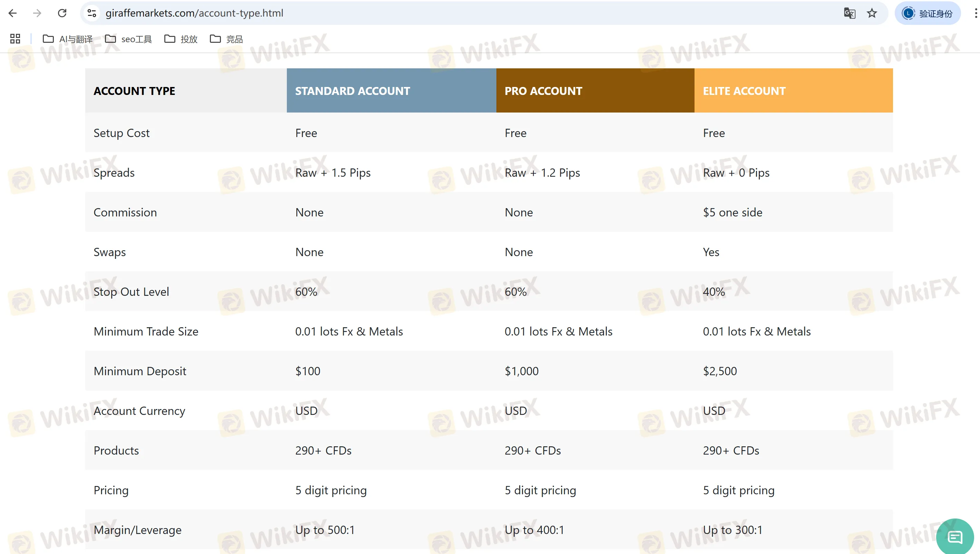980x554 pixels.
Task: Open the seo工具 bookmark folder
Action: coord(129,39)
